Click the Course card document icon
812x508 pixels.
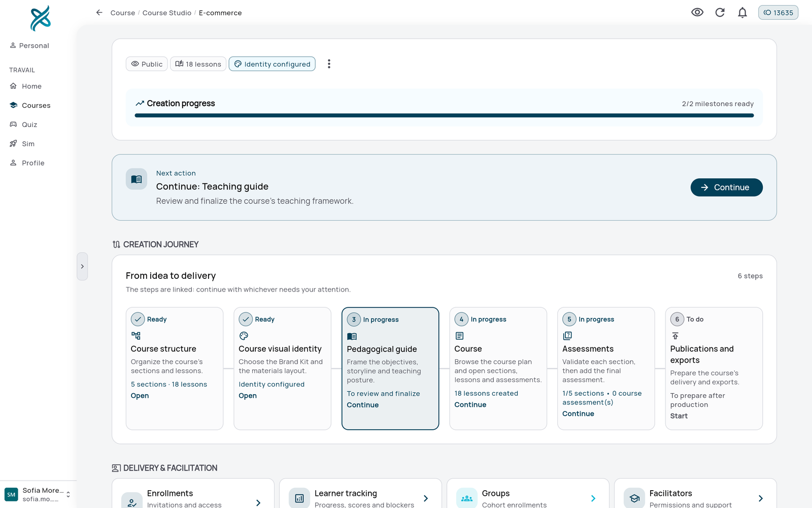pyautogui.click(x=459, y=336)
